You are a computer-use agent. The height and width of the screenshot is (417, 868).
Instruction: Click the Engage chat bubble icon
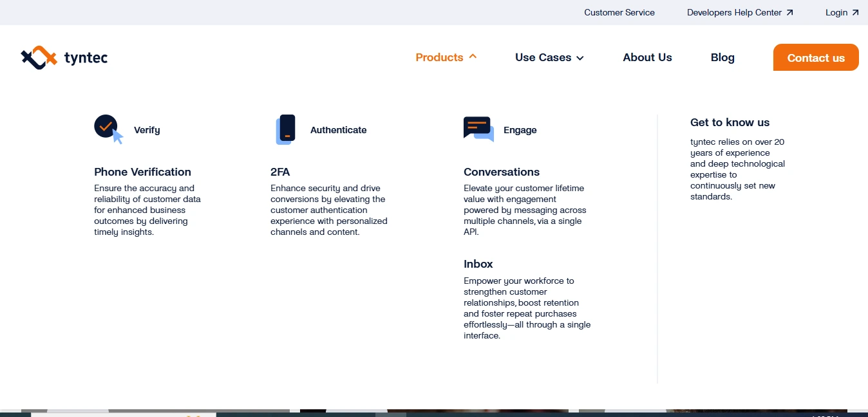pyautogui.click(x=478, y=129)
